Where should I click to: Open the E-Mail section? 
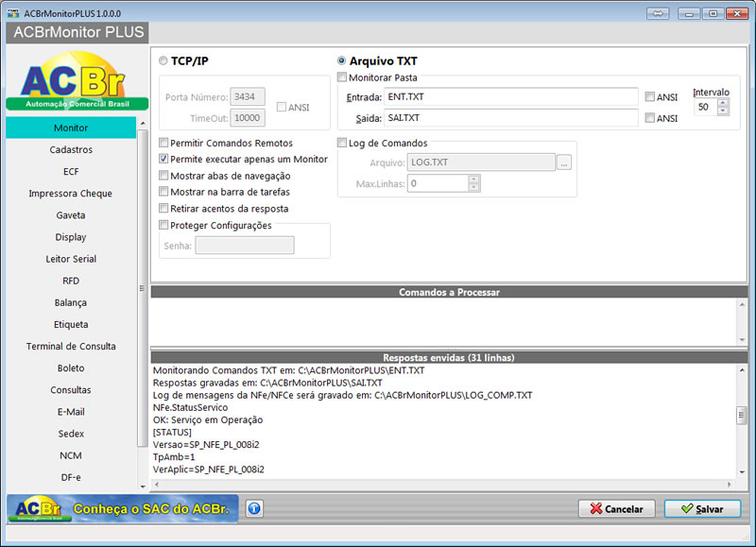point(71,412)
